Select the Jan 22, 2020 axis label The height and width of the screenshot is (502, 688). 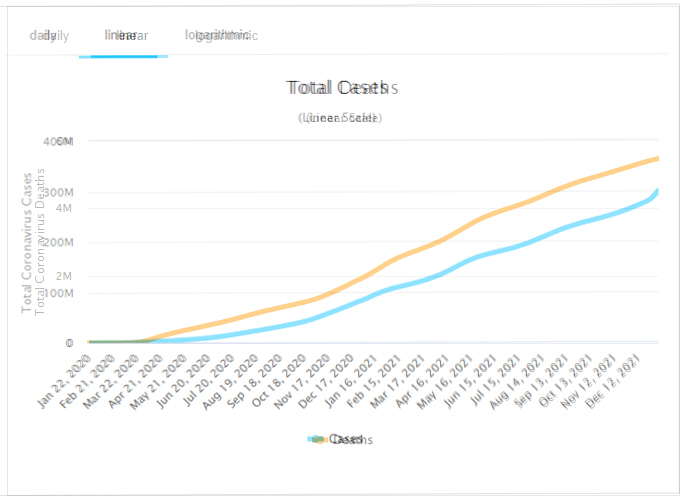click(67, 372)
